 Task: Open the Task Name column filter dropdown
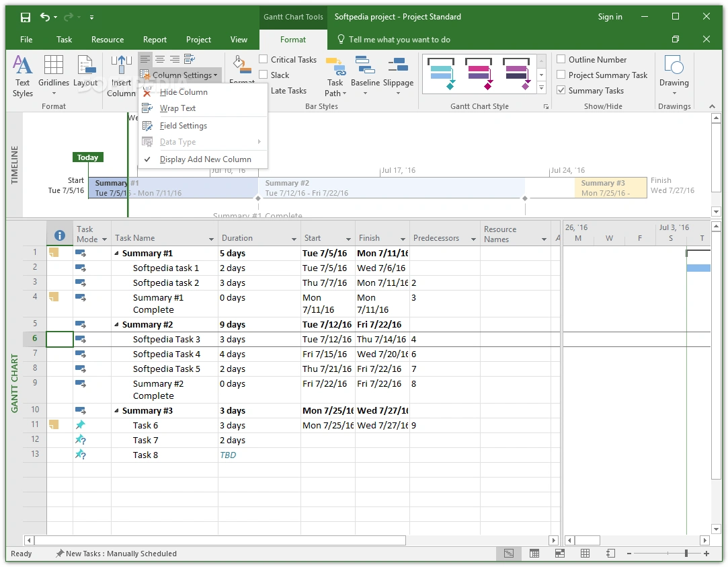pos(211,239)
